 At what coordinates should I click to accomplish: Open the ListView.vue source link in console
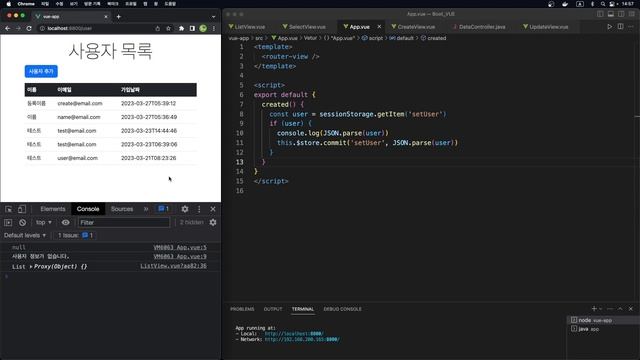pyautogui.click(x=173, y=266)
